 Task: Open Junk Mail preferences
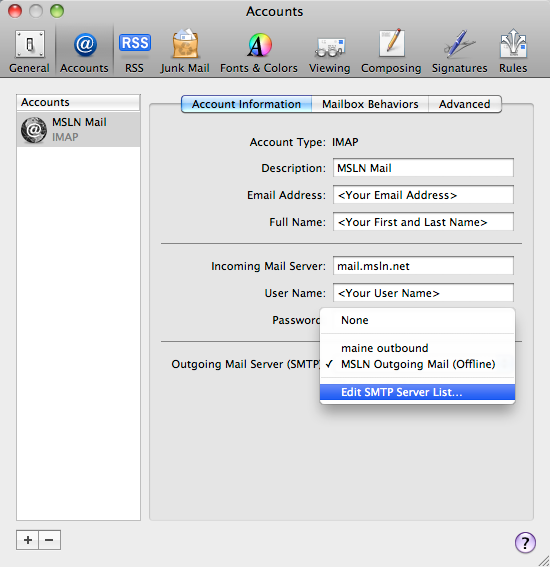(185, 52)
